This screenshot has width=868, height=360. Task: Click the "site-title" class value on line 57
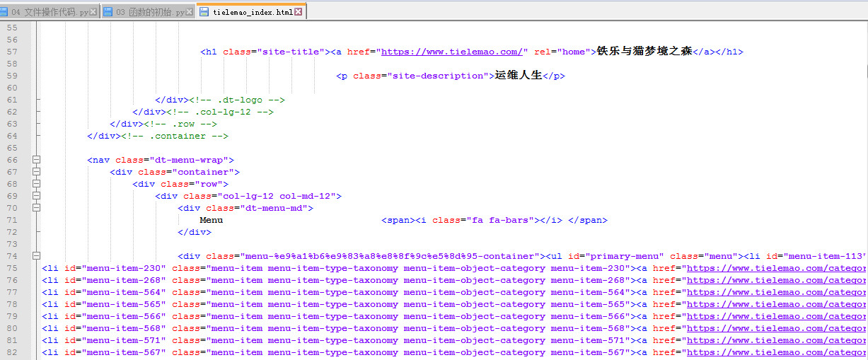(291, 52)
